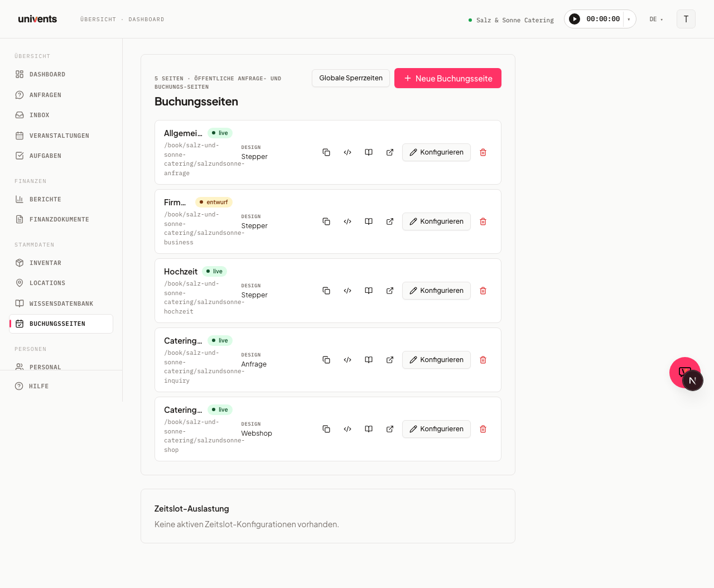Delete the Anfrage design Catering page
The height and width of the screenshot is (588, 714).
[483, 360]
